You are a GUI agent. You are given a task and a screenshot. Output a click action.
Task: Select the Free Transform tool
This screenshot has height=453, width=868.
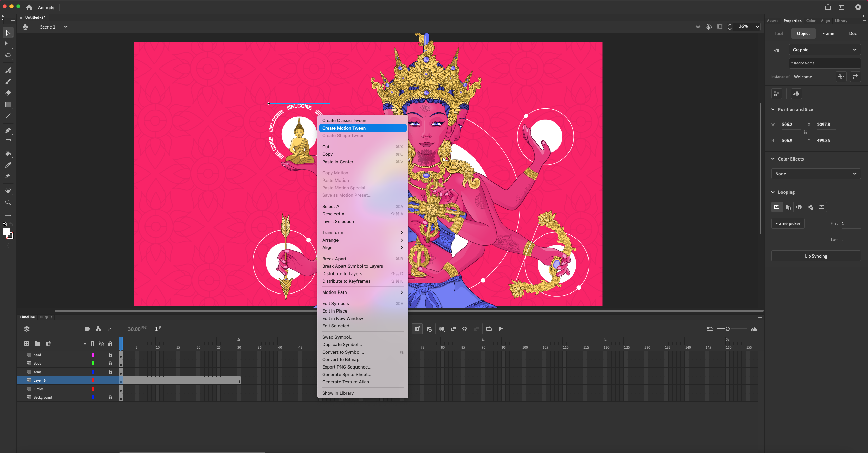click(8, 44)
